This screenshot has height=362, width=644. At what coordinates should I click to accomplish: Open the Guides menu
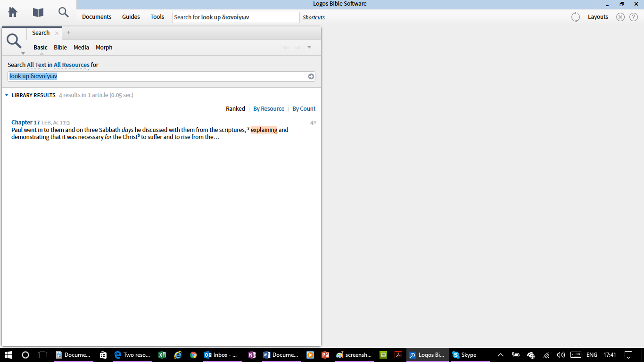point(131,17)
